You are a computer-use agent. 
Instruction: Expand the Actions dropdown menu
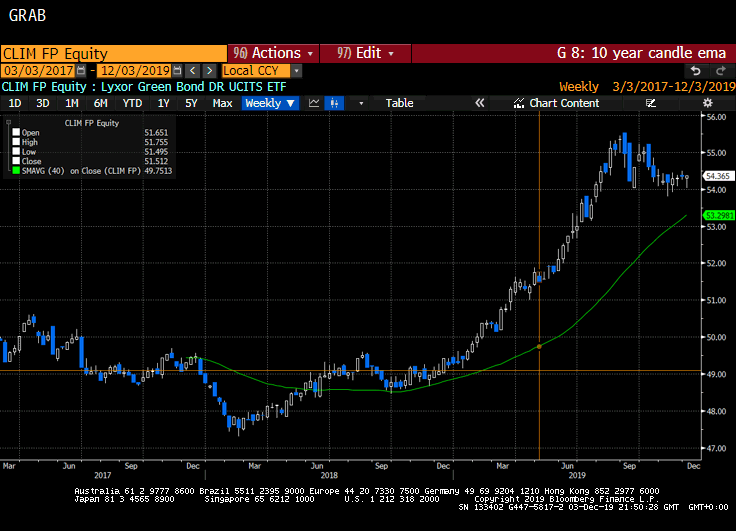click(x=274, y=53)
